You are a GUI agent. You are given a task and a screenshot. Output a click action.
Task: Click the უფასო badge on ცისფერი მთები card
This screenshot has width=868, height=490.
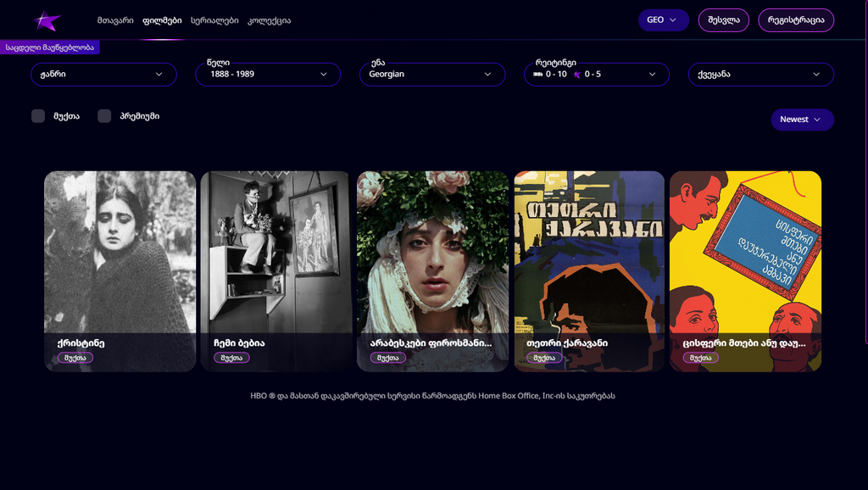coord(701,358)
